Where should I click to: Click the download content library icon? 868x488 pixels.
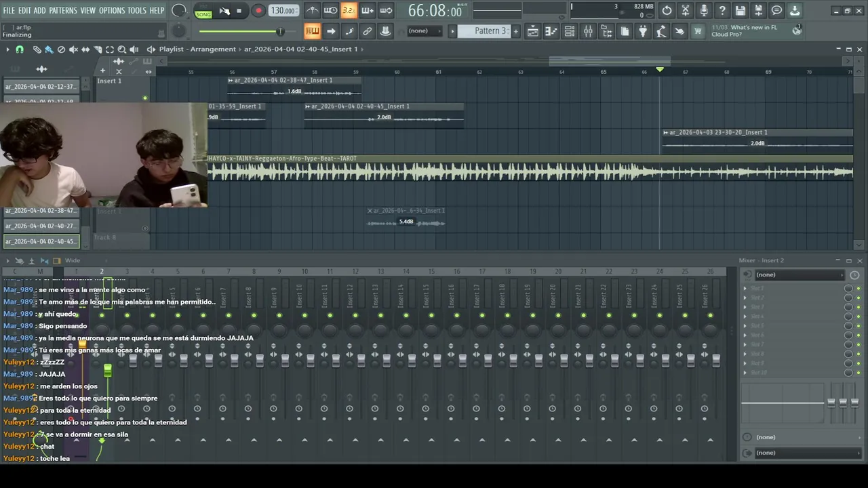point(795,10)
